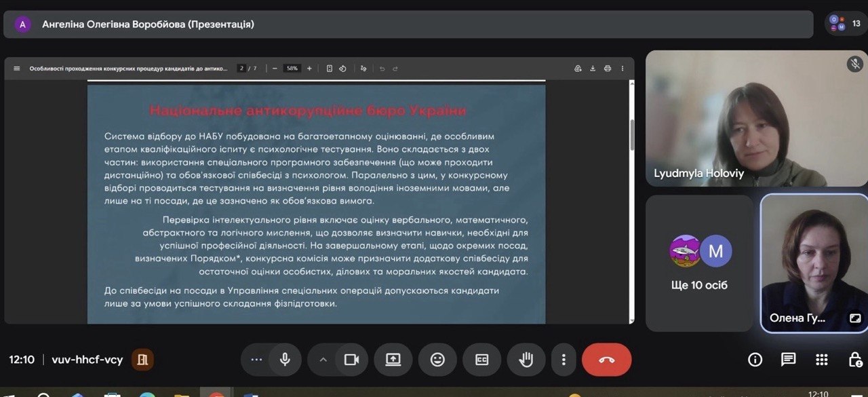Print the PDF document
The height and width of the screenshot is (397, 868).
tap(608, 69)
